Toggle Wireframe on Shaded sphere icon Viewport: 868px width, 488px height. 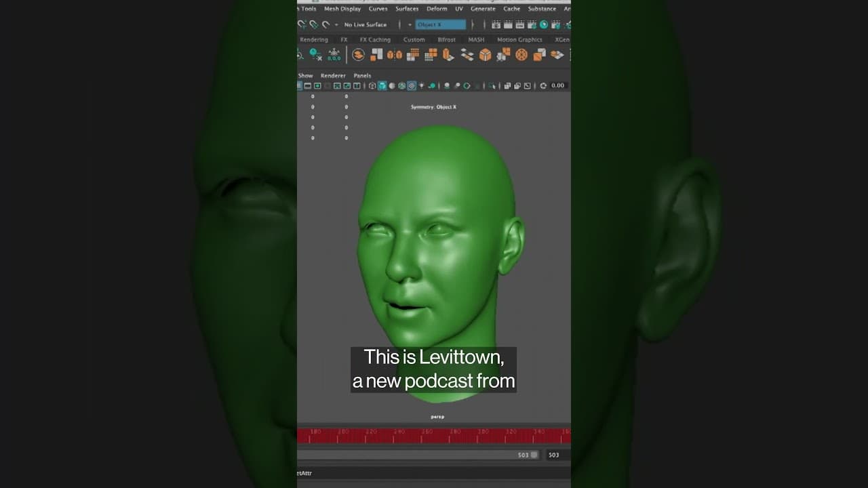(402, 85)
